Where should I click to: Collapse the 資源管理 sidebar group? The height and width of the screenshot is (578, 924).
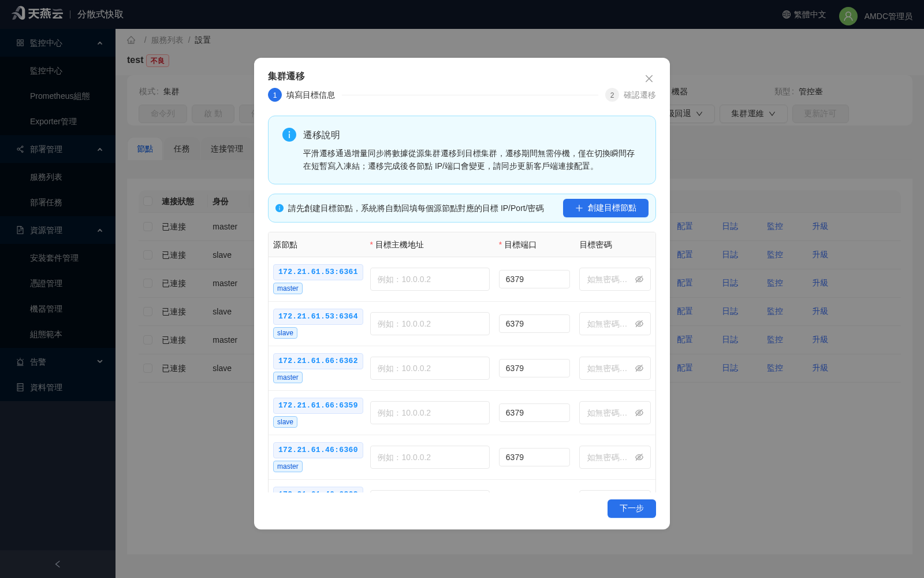point(100,230)
